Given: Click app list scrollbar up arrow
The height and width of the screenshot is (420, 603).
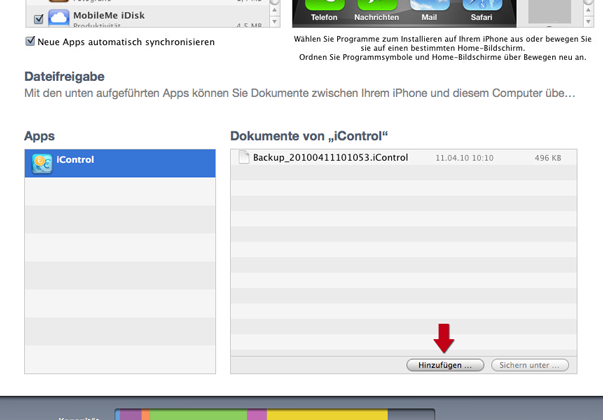Looking at the screenshot, I should [274, 10].
